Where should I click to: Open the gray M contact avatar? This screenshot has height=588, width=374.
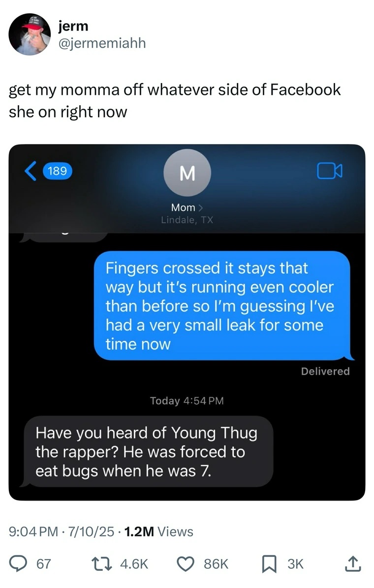pyautogui.click(x=187, y=173)
